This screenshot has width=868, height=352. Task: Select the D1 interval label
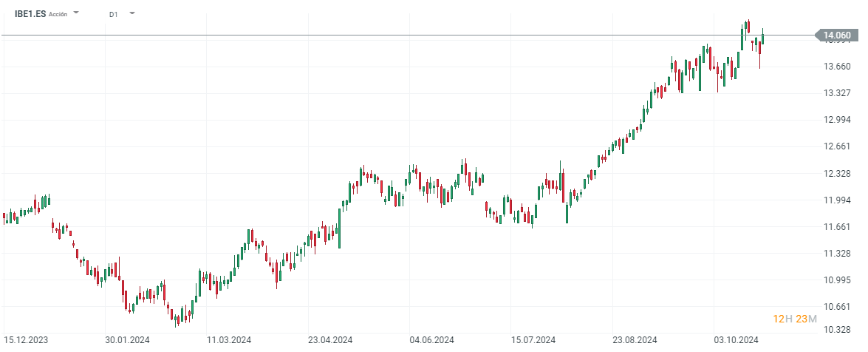pyautogui.click(x=113, y=14)
